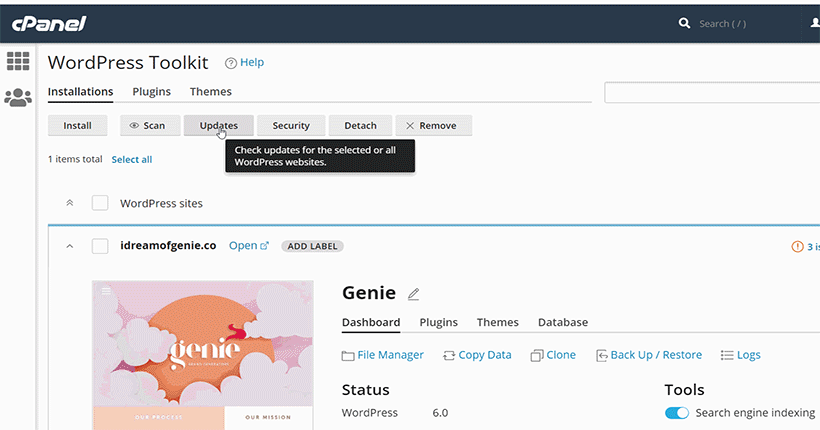Click the search magnifier icon
Screen dimensions: 820x430
pos(684,23)
